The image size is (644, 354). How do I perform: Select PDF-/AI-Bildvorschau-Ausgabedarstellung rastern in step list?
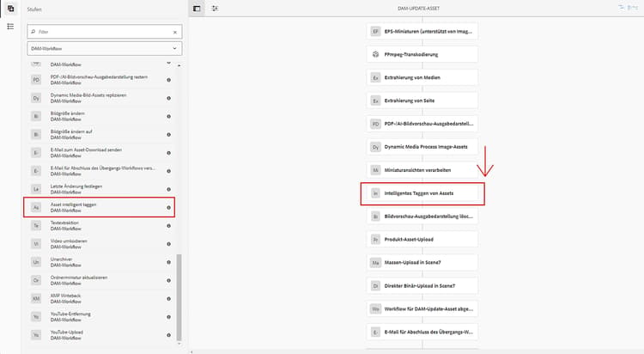[100, 80]
